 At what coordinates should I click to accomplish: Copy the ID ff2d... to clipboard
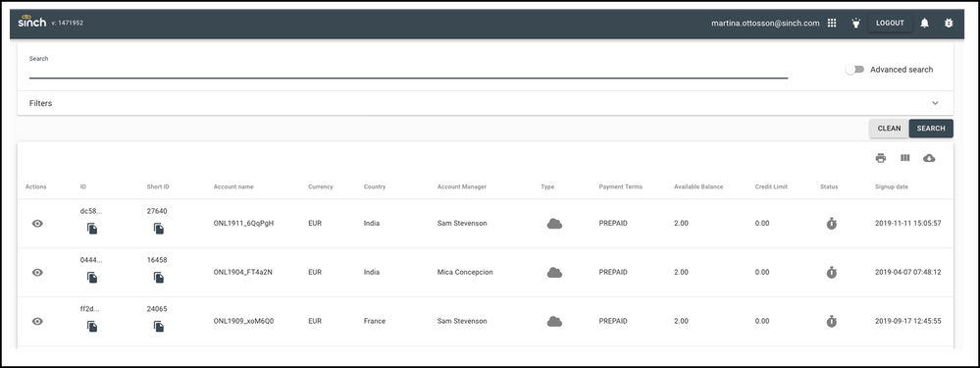coord(92,326)
